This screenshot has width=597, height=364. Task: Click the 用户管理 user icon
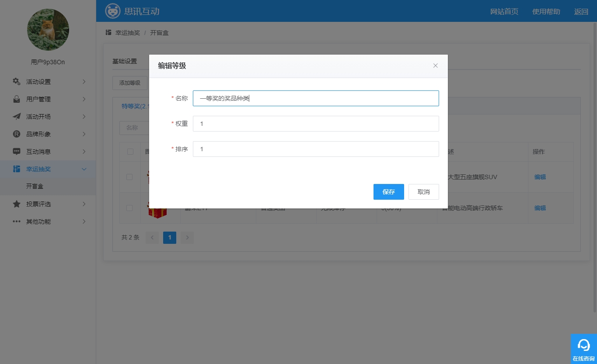(x=17, y=99)
